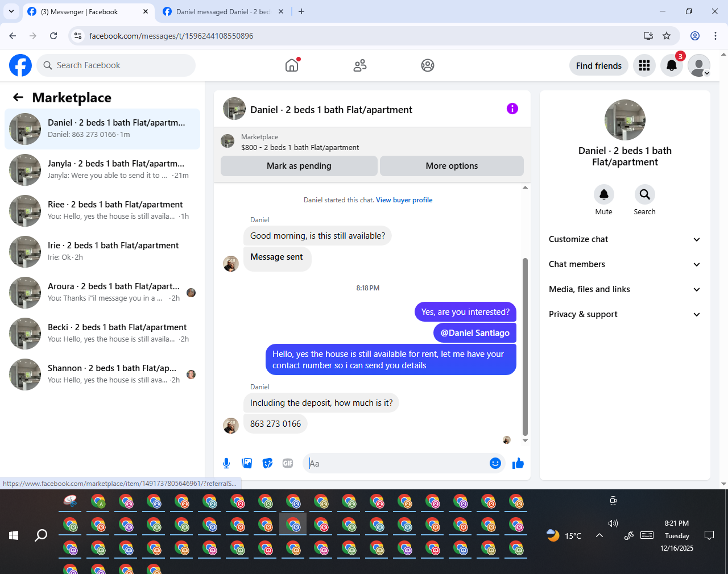The width and height of the screenshot is (728, 574).
Task: Open the Facebook Home feed icon
Action: [292, 65]
